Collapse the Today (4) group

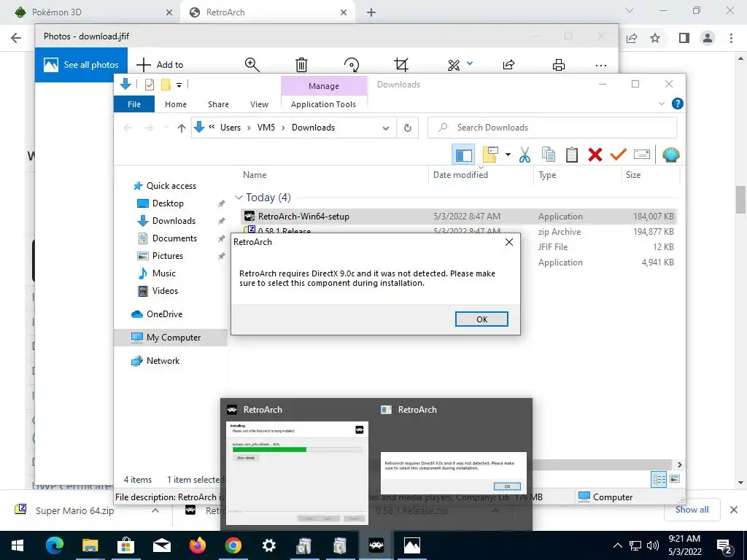(x=239, y=197)
